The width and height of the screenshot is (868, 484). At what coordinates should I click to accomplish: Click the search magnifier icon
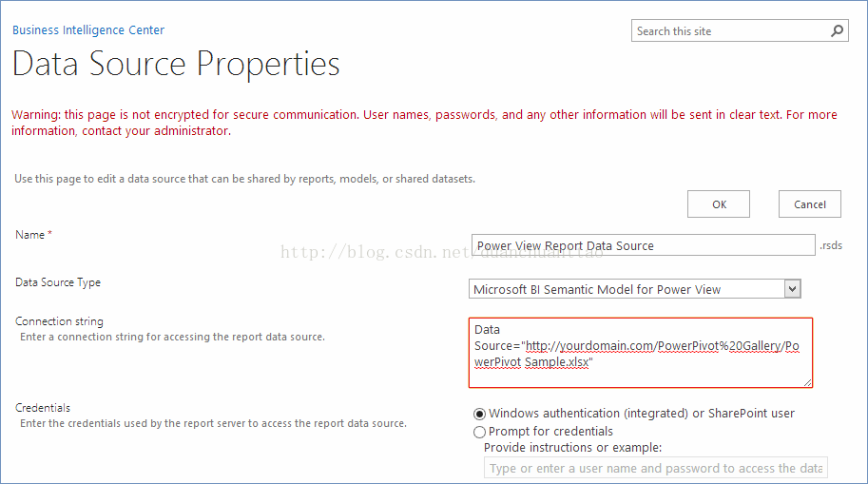click(x=837, y=31)
